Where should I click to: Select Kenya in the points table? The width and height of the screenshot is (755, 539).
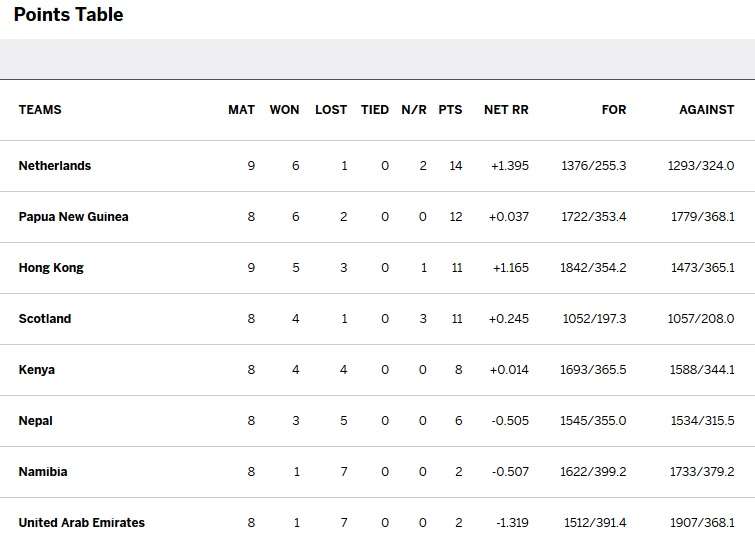click(37, 370)
